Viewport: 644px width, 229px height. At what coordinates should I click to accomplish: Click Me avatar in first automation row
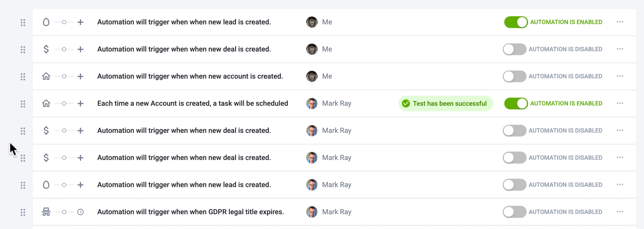point(312,22)
